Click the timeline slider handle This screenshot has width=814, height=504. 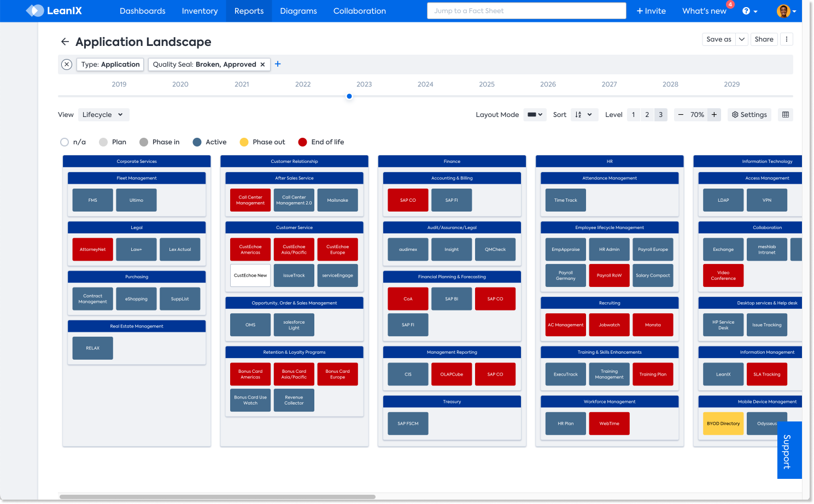pos(349,96)
